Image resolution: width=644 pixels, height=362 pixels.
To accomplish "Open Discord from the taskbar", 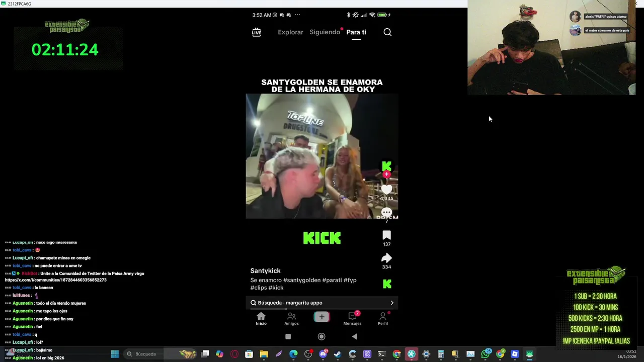I will [323, 354].
